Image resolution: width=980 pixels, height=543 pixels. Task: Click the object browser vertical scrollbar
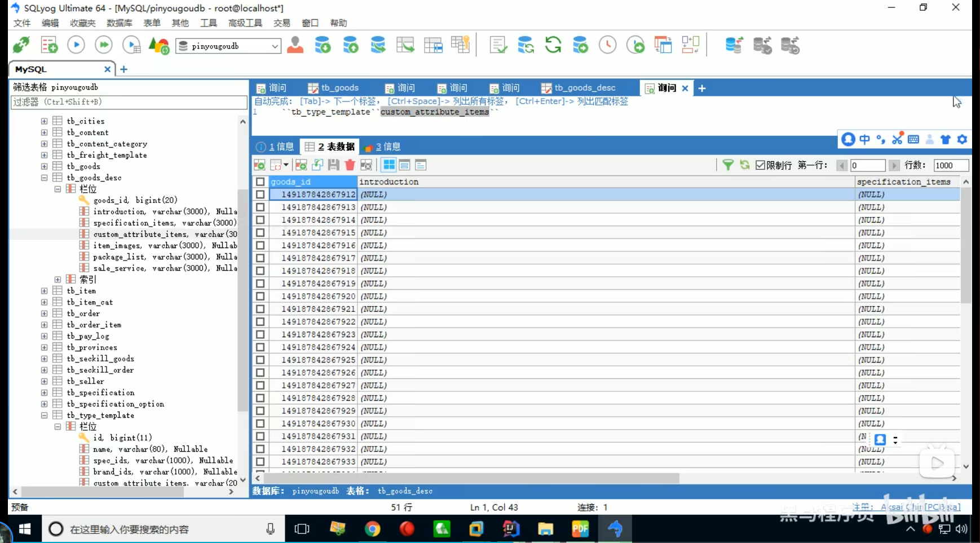[242, 301]
